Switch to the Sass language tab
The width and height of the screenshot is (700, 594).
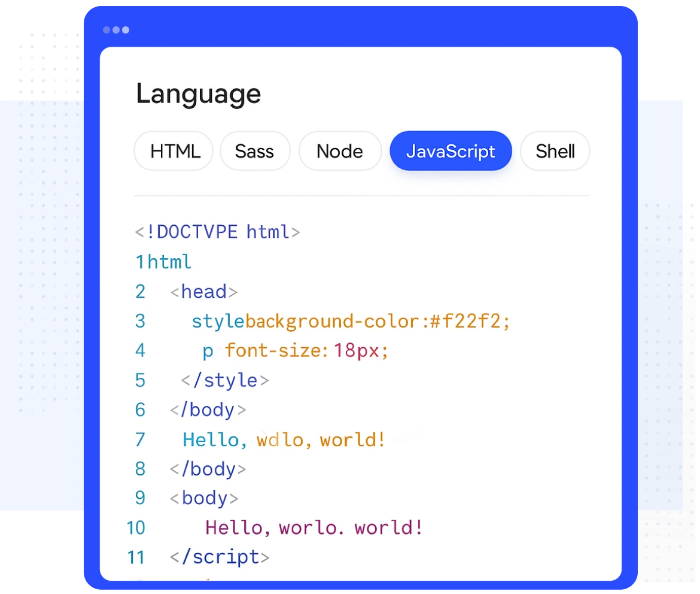[254, 151]
